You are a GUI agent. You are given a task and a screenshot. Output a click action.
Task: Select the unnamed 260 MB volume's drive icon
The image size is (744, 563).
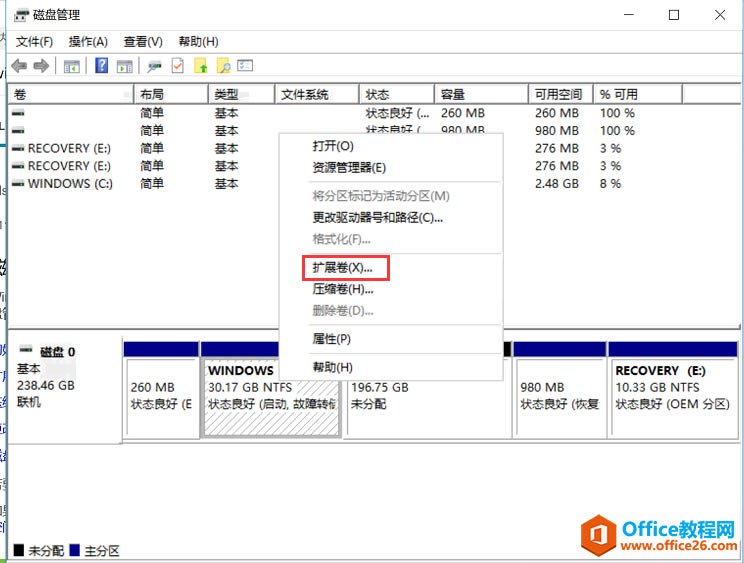(18, 113)
